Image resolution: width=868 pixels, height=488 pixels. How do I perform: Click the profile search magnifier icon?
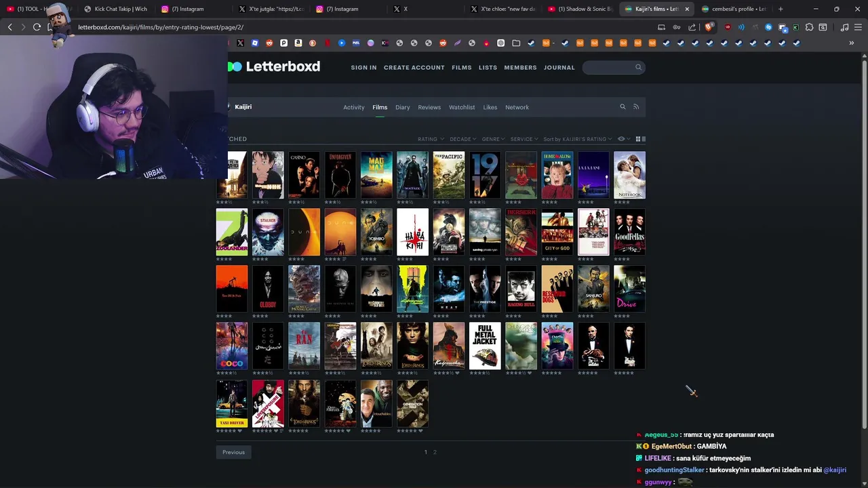tap(623, 106)
